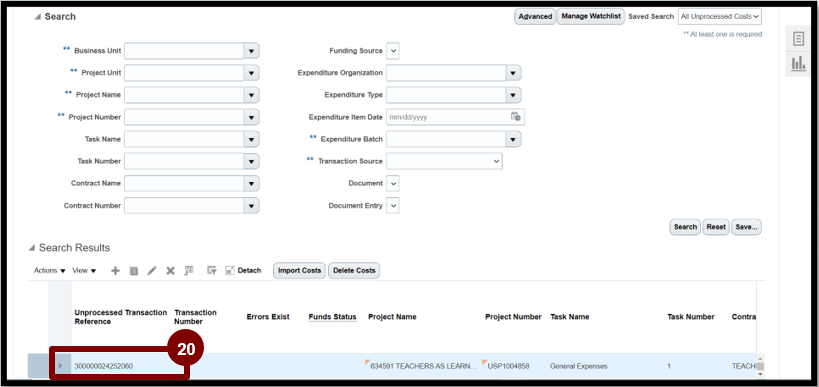Click the Task Number column header
819x387 pixels.
691,317
